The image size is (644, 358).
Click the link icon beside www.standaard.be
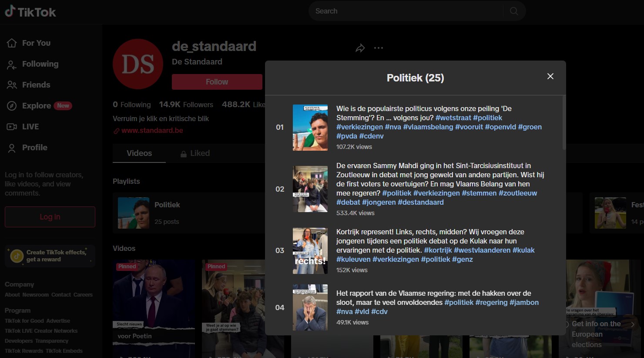pos(116,131)
